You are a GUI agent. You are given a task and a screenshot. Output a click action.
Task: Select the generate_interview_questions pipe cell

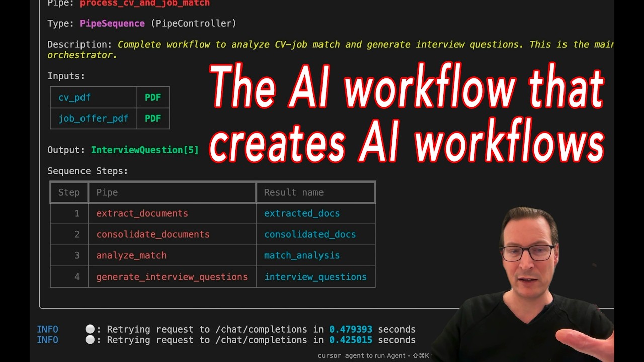click(172, 277)
